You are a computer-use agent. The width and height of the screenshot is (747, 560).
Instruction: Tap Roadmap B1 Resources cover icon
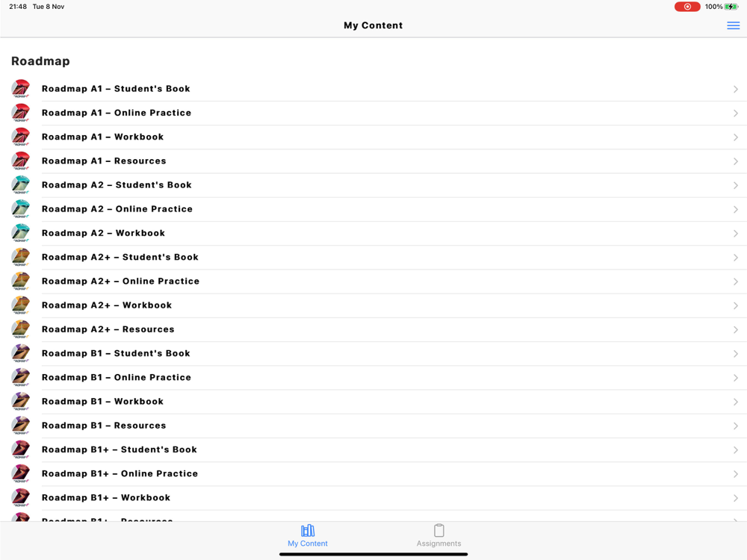point(20,426)
